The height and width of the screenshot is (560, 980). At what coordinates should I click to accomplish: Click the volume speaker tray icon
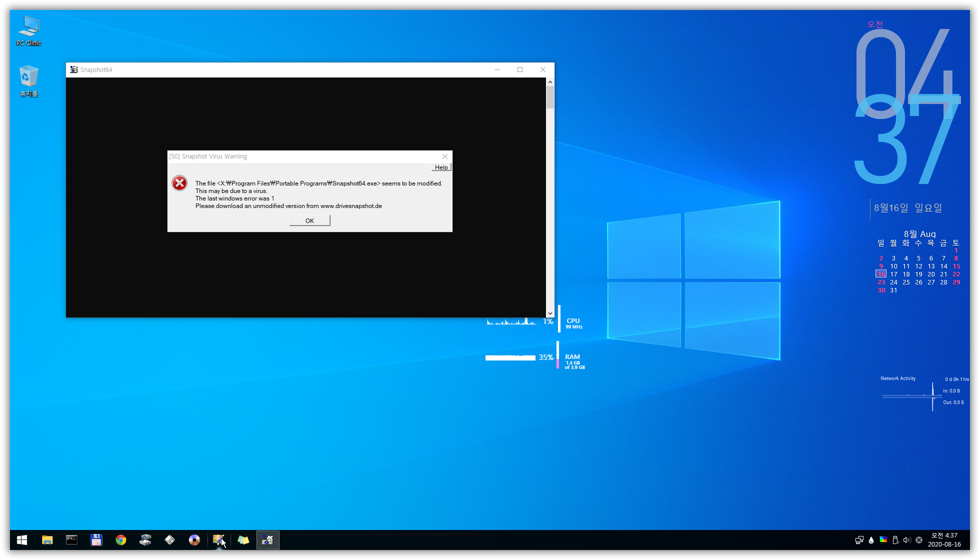point(907,540)
